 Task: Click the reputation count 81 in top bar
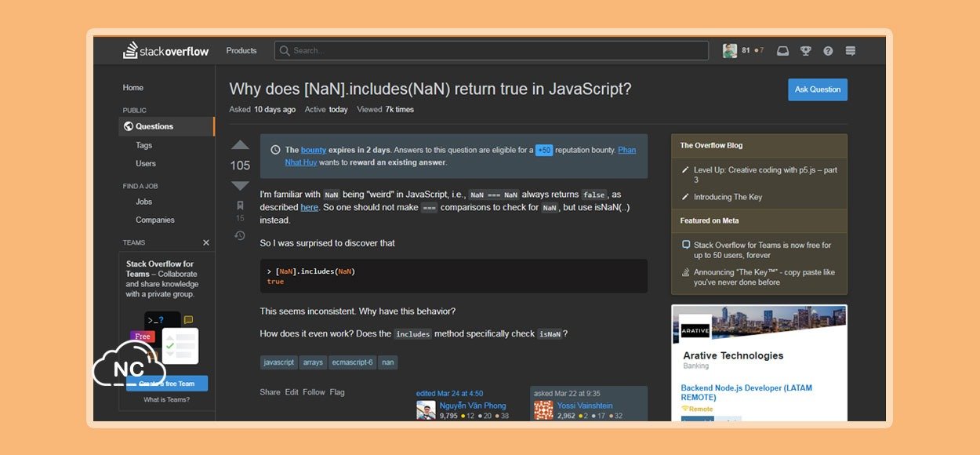click(746, 51)
